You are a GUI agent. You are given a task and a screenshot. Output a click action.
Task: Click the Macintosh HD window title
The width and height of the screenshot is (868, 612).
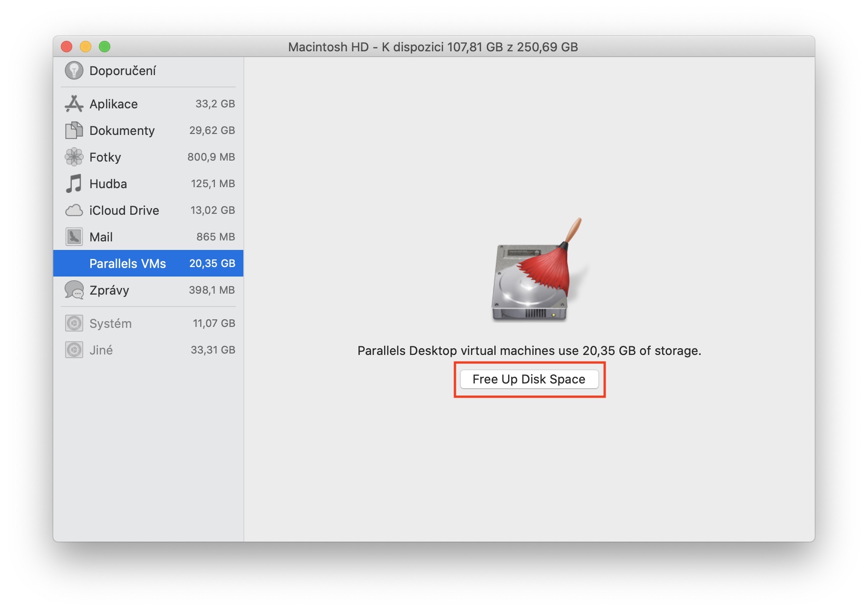point(433,47)
